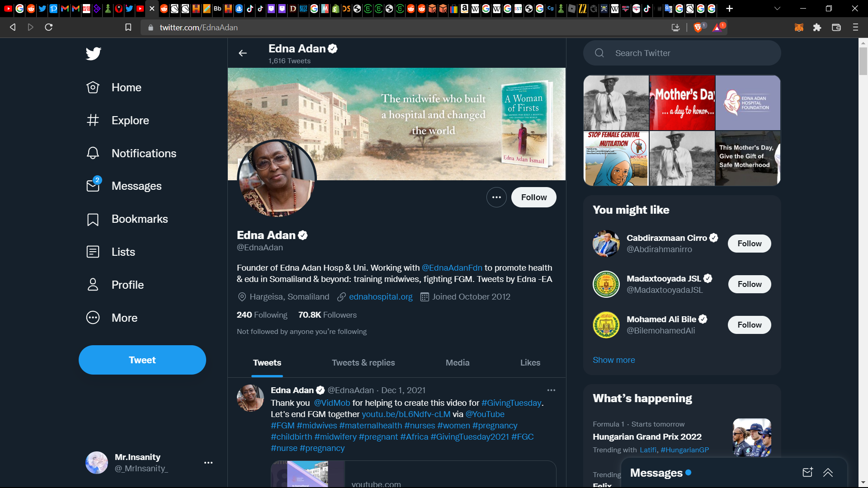This screenshot has height=488, width=868.
Task: Open Edna Adan's profile picture
Action: (x=277, y=178)
